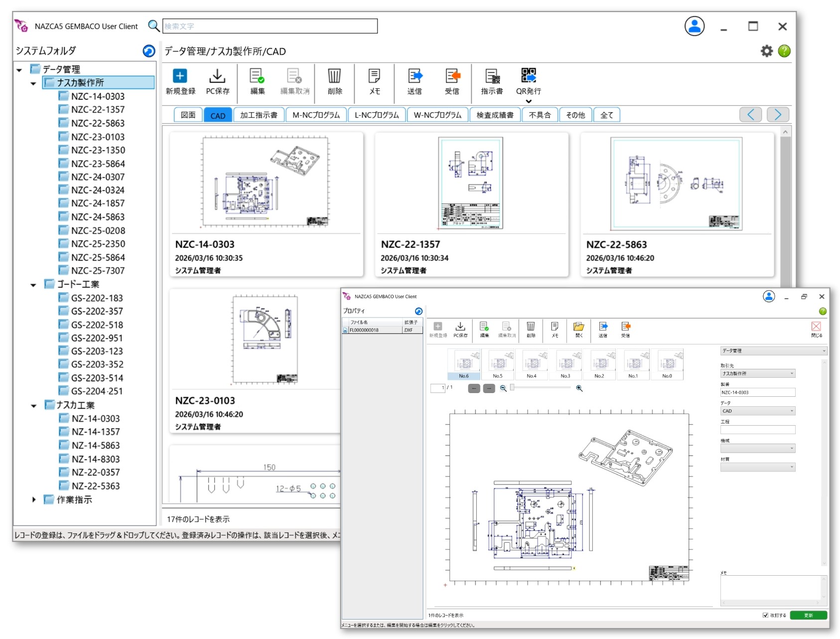
Task: Click red 閉じる icon in property window
Action: [x=816, y=326]
